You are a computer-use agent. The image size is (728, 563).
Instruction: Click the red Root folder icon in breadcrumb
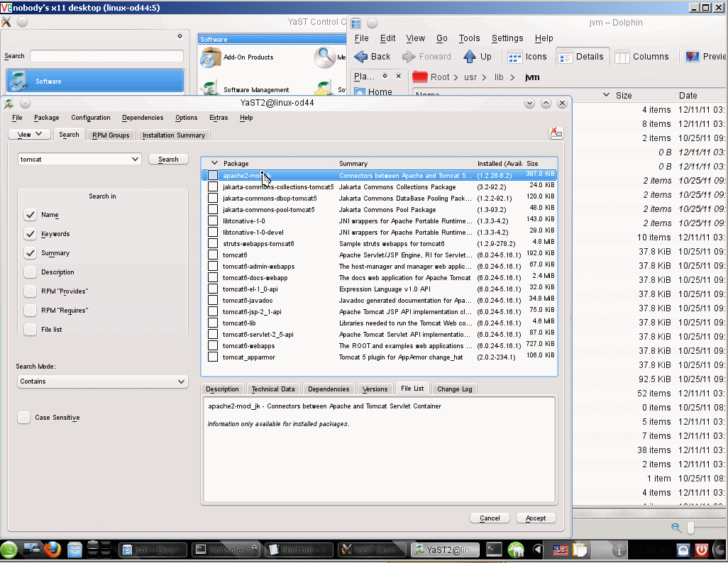(420, 77)
